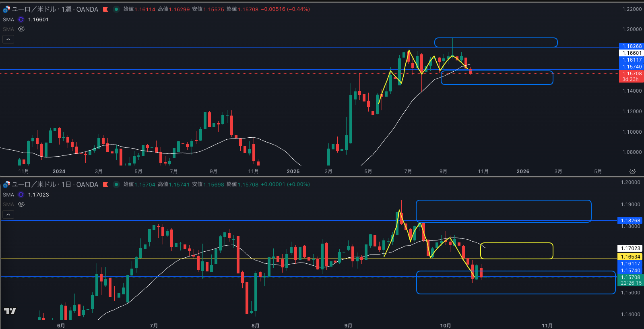Click the 6月 label on daily time axis
Viewport: 644px width, 329px height.
(61, 326)
